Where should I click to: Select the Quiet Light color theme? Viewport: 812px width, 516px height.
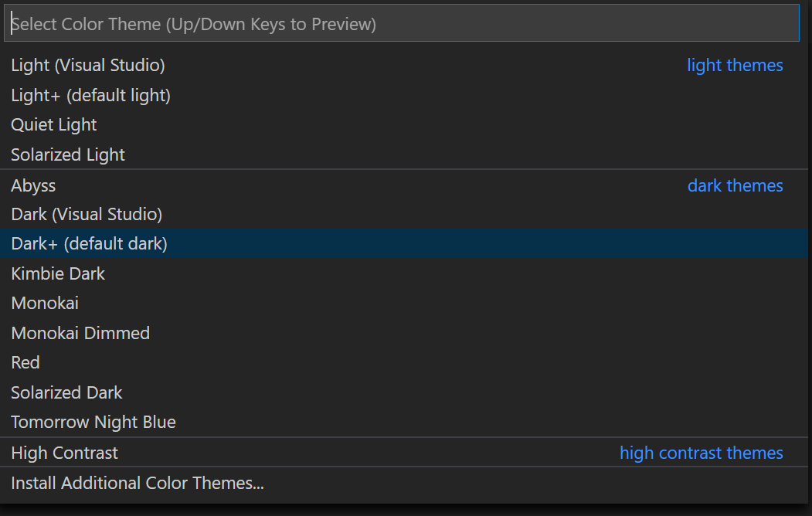point(53,124)
